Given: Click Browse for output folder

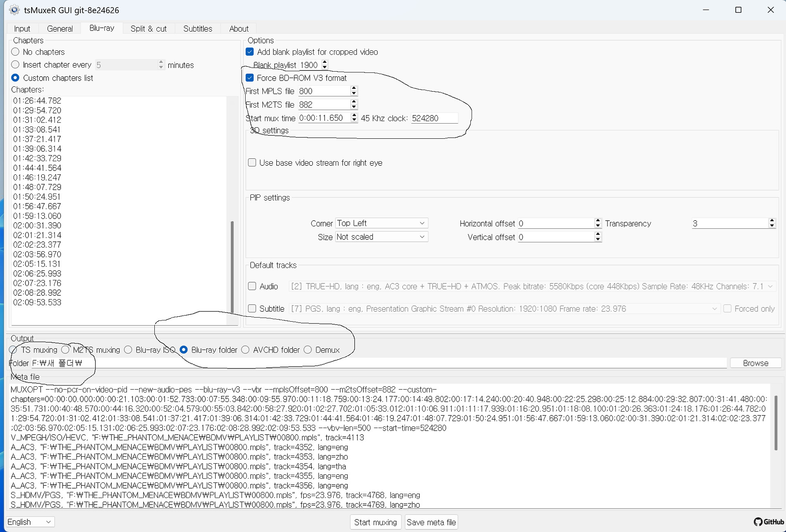Looking at the screenshot, I should (755, 363).
